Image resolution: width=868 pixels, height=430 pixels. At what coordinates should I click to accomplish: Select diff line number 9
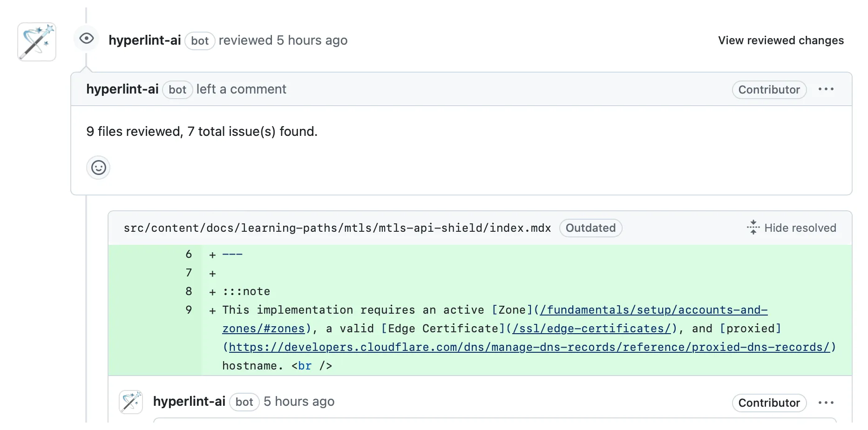pyautogui.click(x=189, y=310)
